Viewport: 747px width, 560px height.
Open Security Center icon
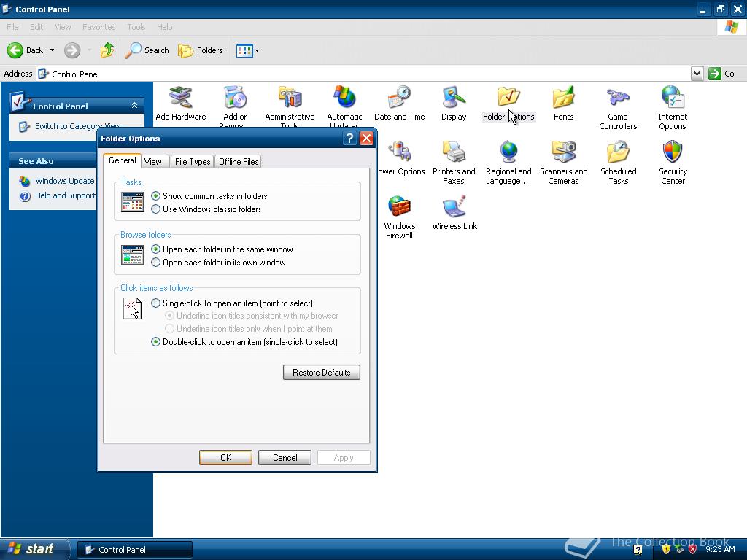(x=673, y=163)
